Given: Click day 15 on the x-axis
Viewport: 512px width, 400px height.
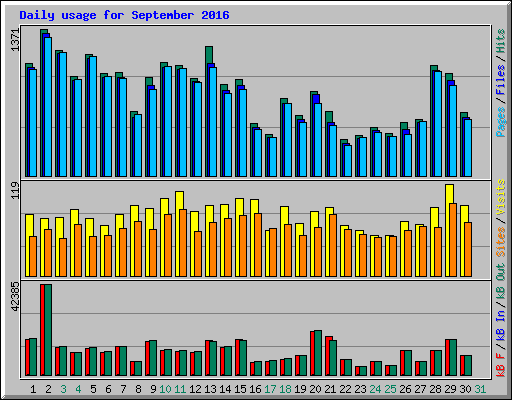Looking at the screenshot, I should tap(240, 389).
